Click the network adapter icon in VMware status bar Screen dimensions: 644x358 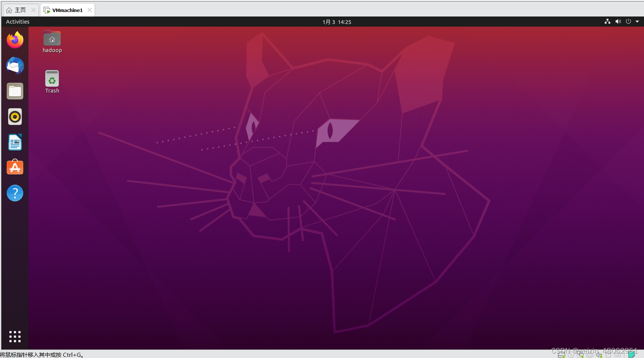click(580, 354)
